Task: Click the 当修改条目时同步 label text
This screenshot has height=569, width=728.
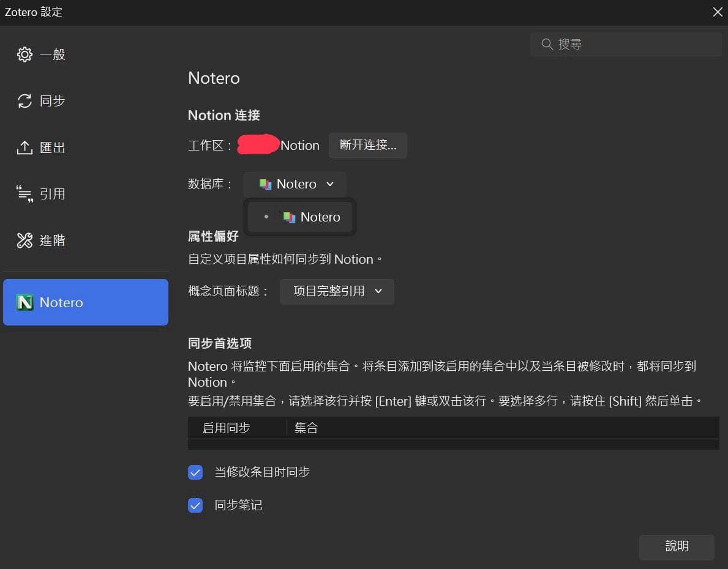Action: coord(262,472)
